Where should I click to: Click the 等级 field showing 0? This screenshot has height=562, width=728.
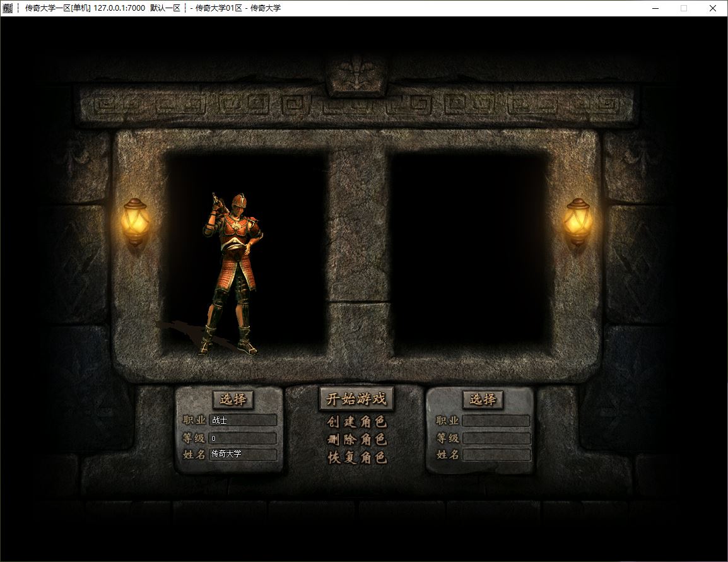(243, 438)
